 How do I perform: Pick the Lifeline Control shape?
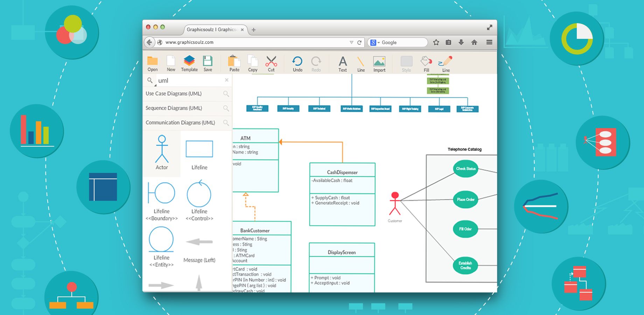coord(199,193)
